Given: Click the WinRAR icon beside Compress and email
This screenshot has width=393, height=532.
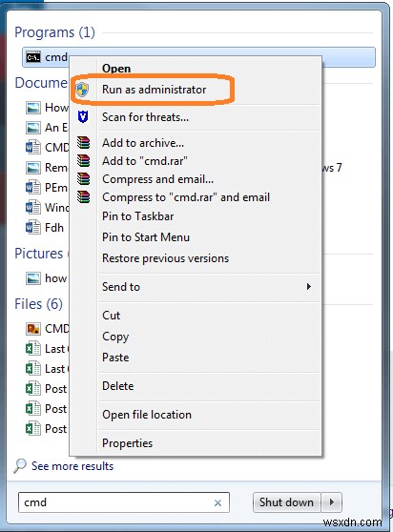Looking at the screenshot, I should tap(84, 179).
